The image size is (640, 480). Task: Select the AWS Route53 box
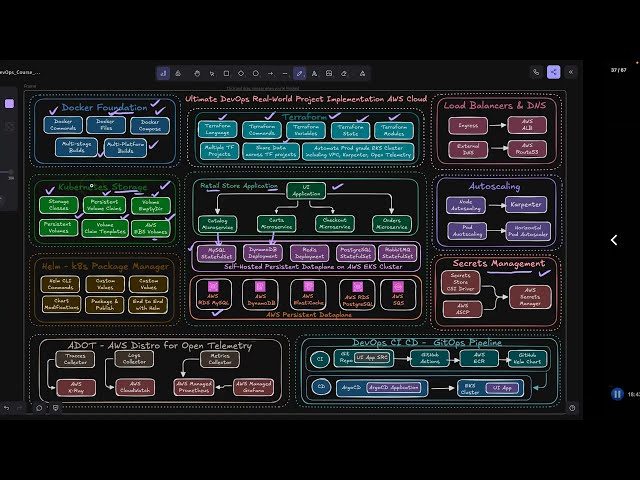pos(527,149)
